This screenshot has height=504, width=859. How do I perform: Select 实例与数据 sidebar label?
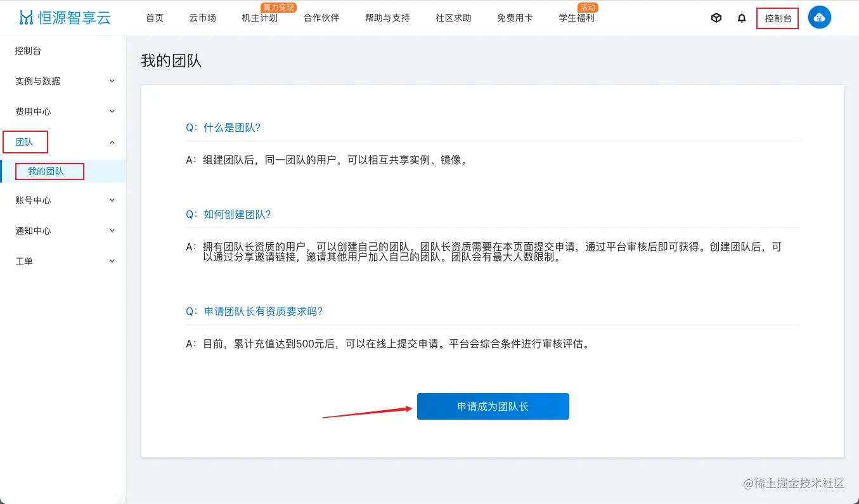click(38, 81)
